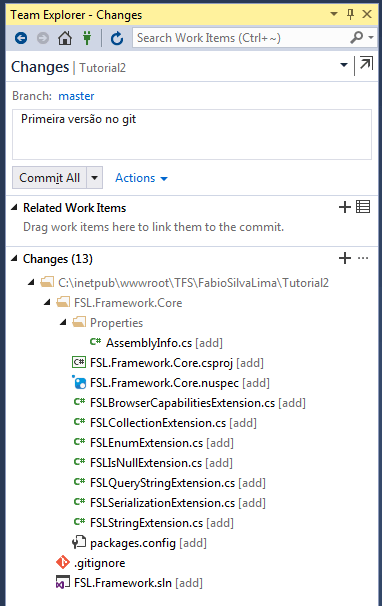Open the work item query list icon
This screenshot has height=606, width=382.
(363, 207)
